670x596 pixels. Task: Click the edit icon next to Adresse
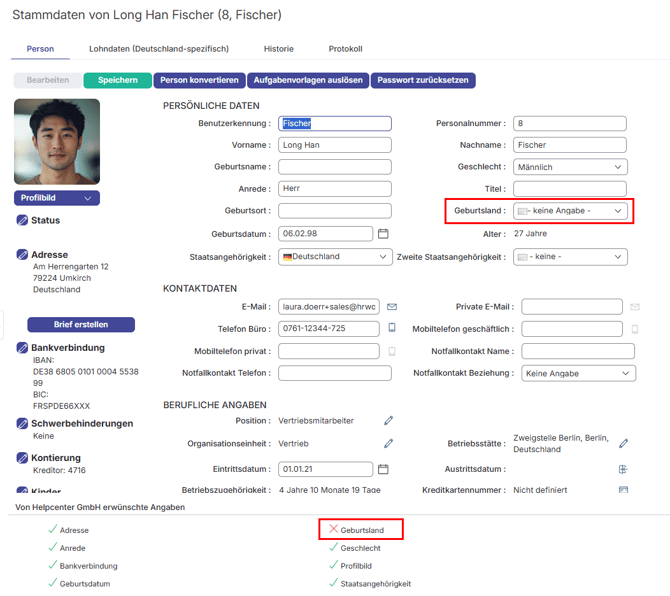[x=22, y=255]
